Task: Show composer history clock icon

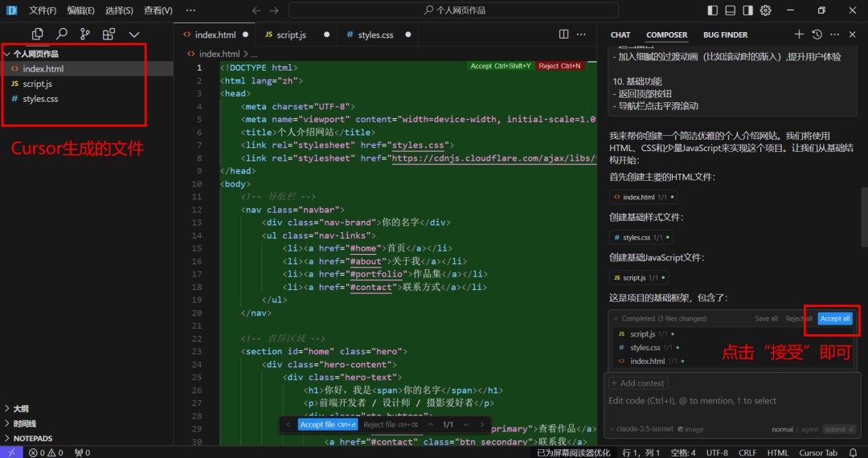Action: (x=817, y=35)
